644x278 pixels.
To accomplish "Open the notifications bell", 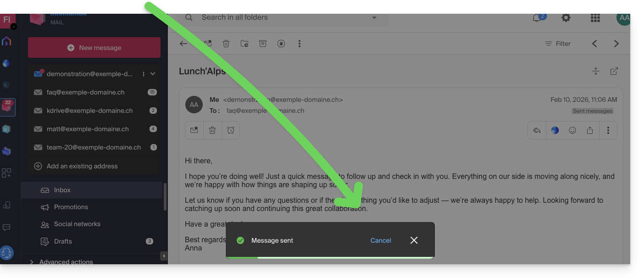I will click(x=537, y=18).
